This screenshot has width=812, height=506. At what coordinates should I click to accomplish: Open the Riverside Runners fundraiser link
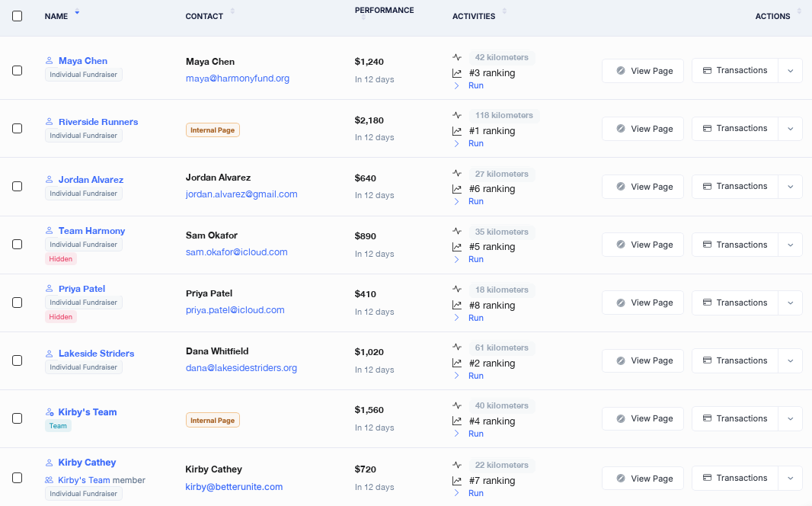click(x=98, y=122)
